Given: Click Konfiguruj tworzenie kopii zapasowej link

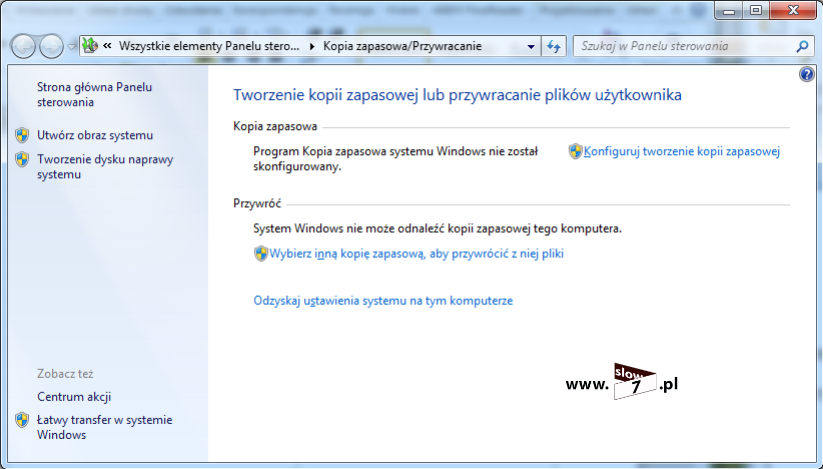Looking at the screenshot, I should click(x=682, y=152).
